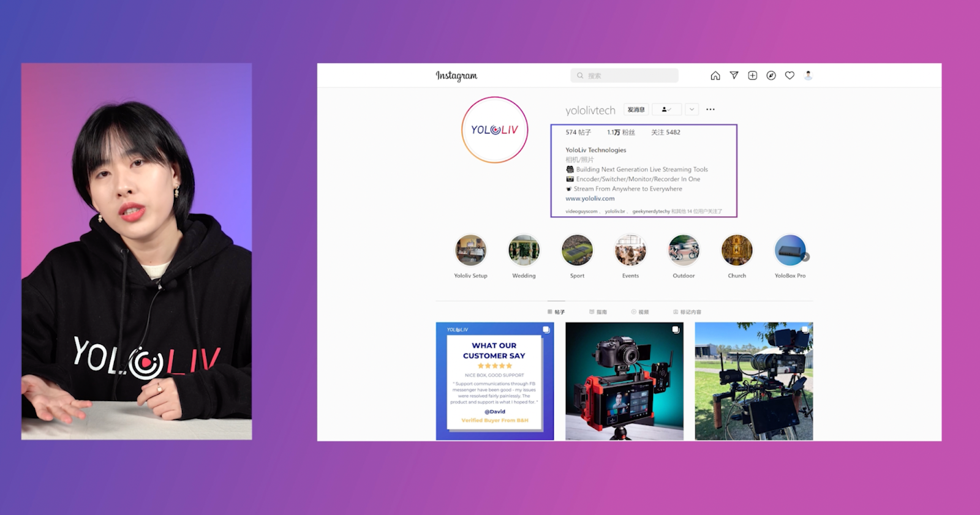Focus the Instagram search box
The width and height of the screenshot is (980, 515).
[624, 75]
